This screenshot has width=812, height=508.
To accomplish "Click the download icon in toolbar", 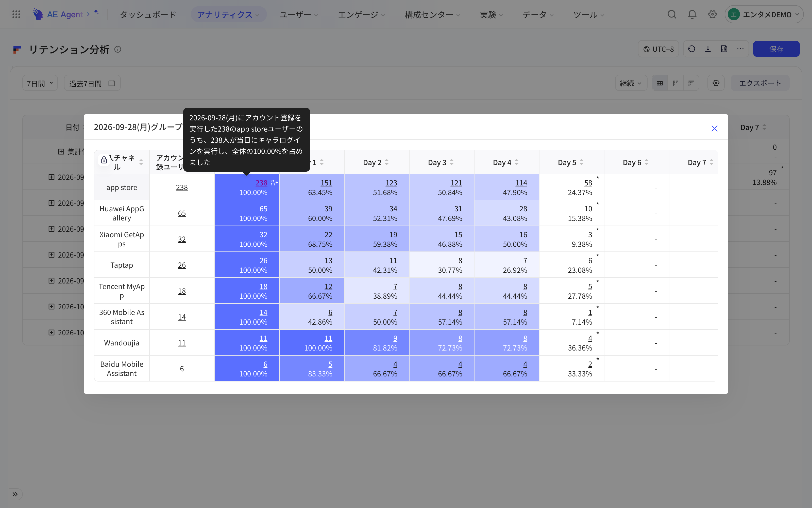I will tap(708, 49).
